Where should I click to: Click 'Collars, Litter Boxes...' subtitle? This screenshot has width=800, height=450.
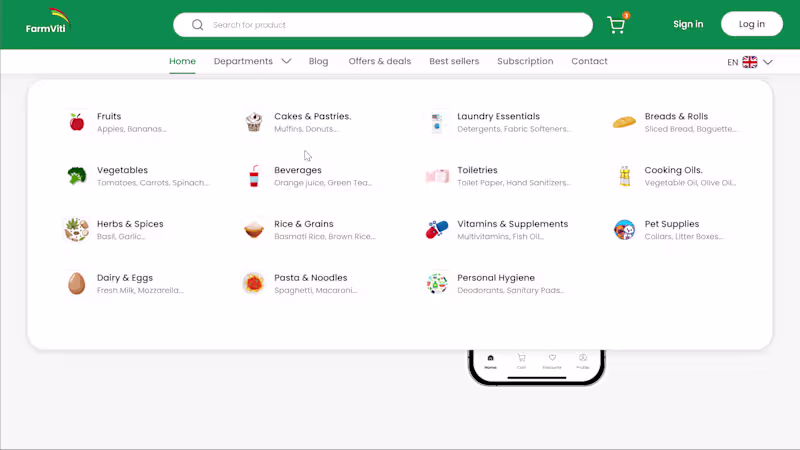tap(684, 237)
